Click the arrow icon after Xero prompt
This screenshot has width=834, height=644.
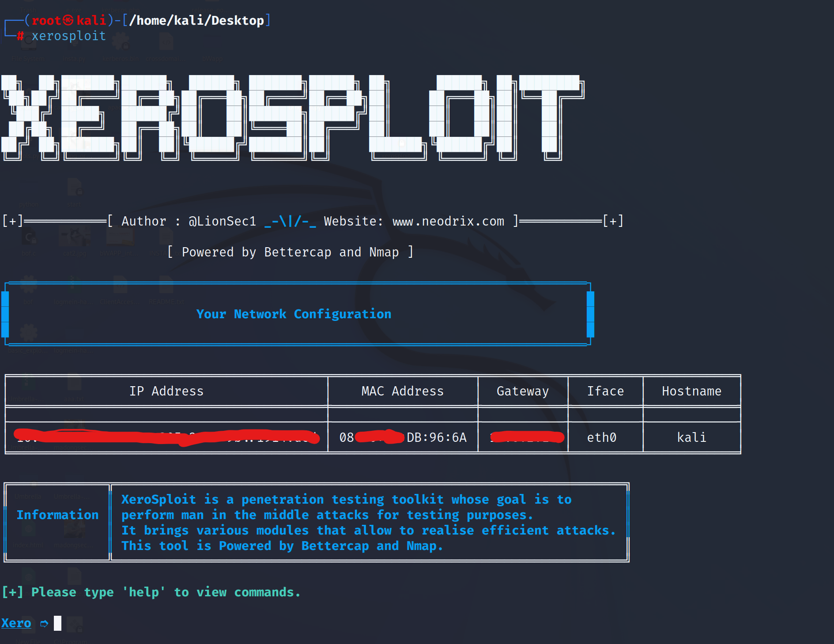44,623
